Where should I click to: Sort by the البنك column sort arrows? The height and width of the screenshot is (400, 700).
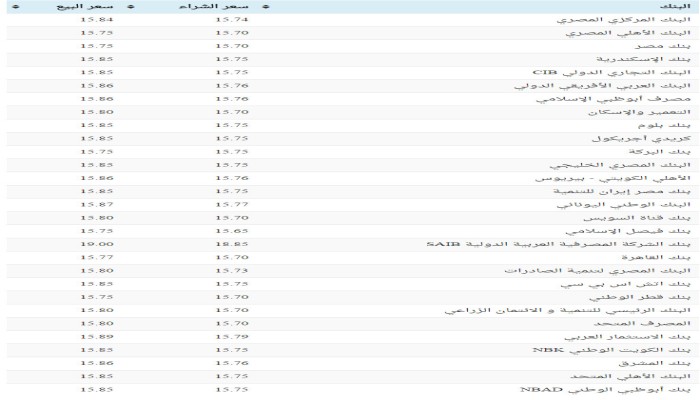[x=266, y=7]
